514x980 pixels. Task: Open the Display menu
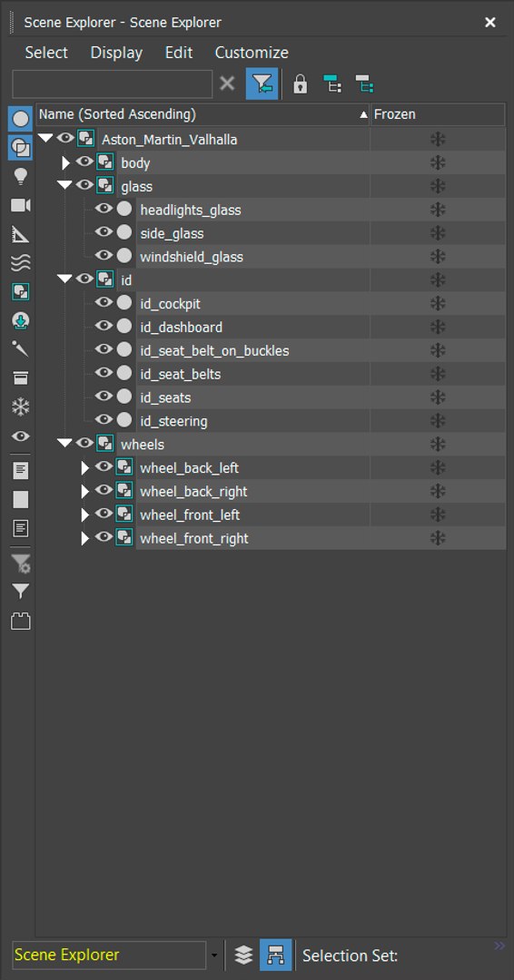(x=116, y=53)
